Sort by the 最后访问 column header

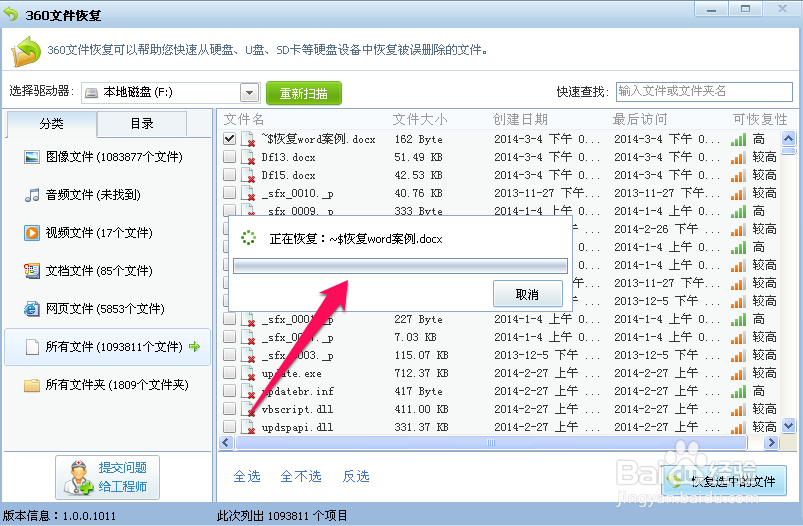640,119
